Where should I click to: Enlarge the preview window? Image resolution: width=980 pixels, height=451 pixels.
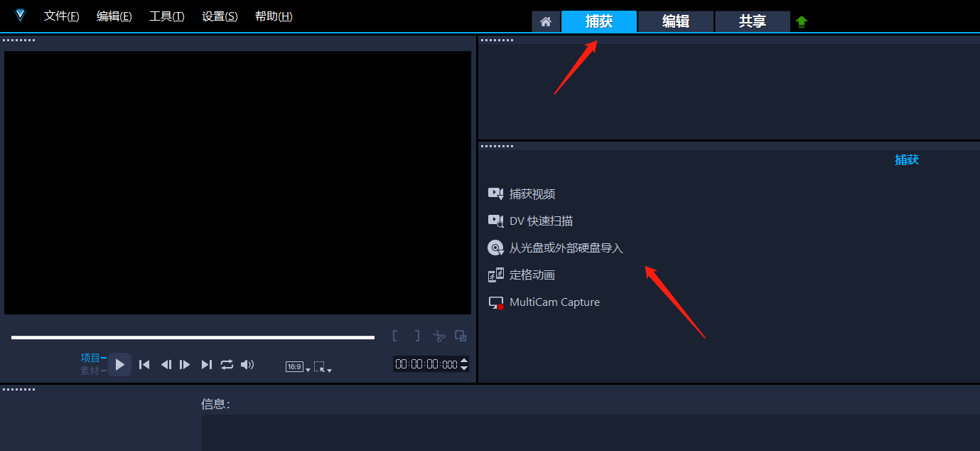pyautogui.click(x=461, y=336)
